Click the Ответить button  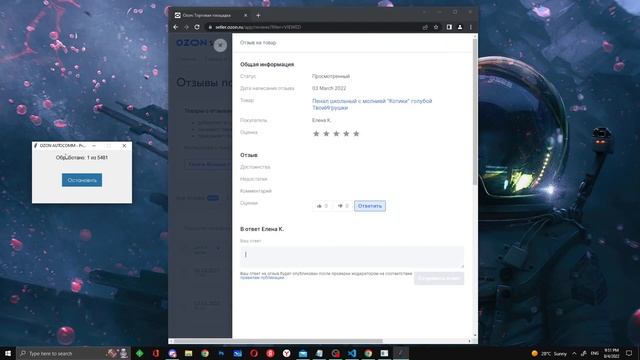[370, 206]
